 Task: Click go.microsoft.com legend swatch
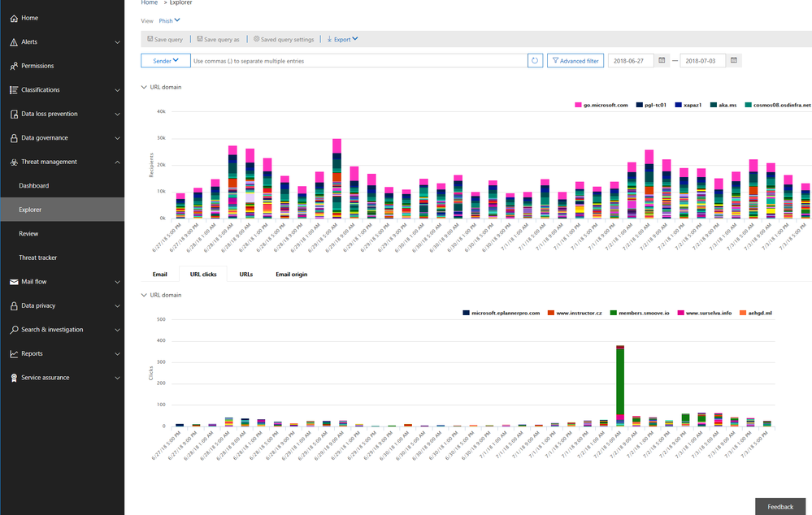(x=578, y=105)
